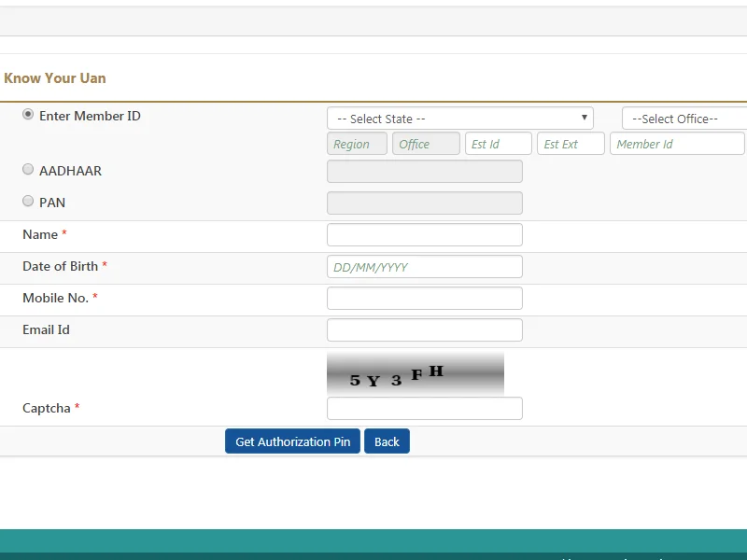Click the Date of Birth label
The image size is (747, 560).
tap(60, 266)
